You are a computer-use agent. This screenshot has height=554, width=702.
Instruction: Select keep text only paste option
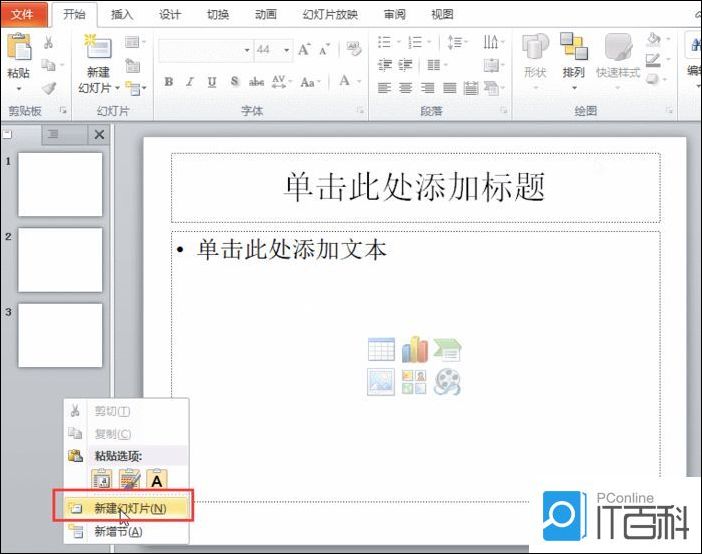157,479
